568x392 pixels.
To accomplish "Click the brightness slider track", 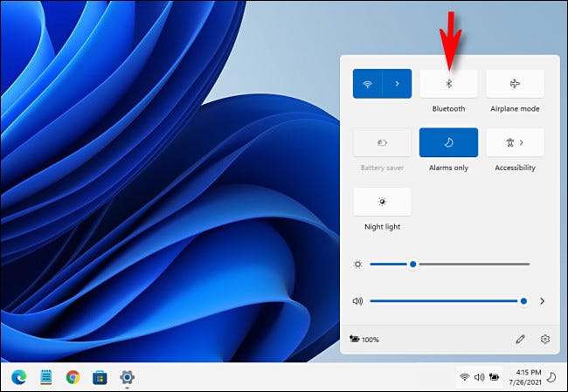I will pos(472,264).
